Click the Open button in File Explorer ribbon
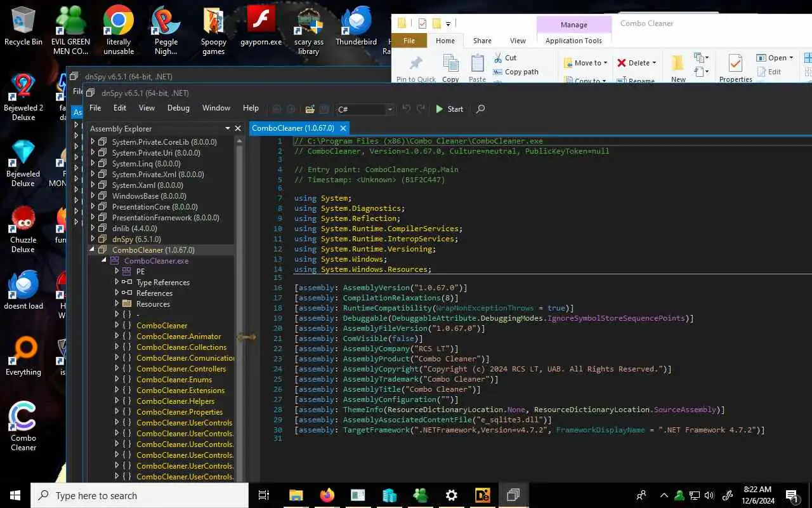812x508 pixels. pyautogui.click(x=775, y=58)
